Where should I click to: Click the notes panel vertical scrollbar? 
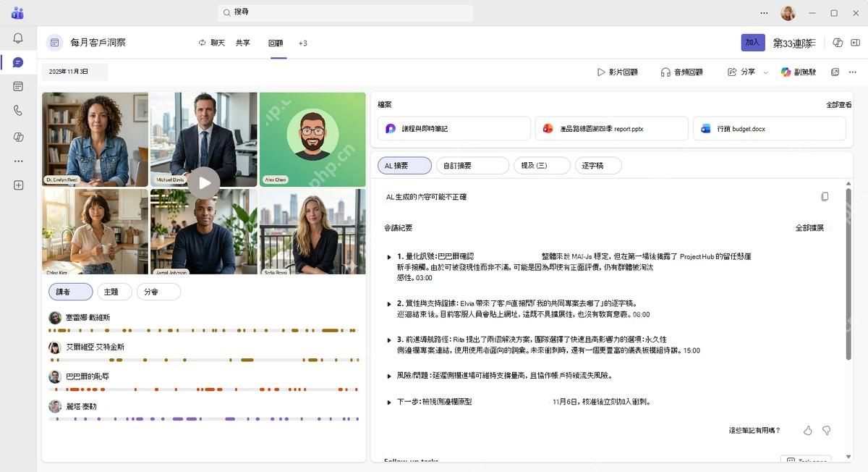click(848, 275)
